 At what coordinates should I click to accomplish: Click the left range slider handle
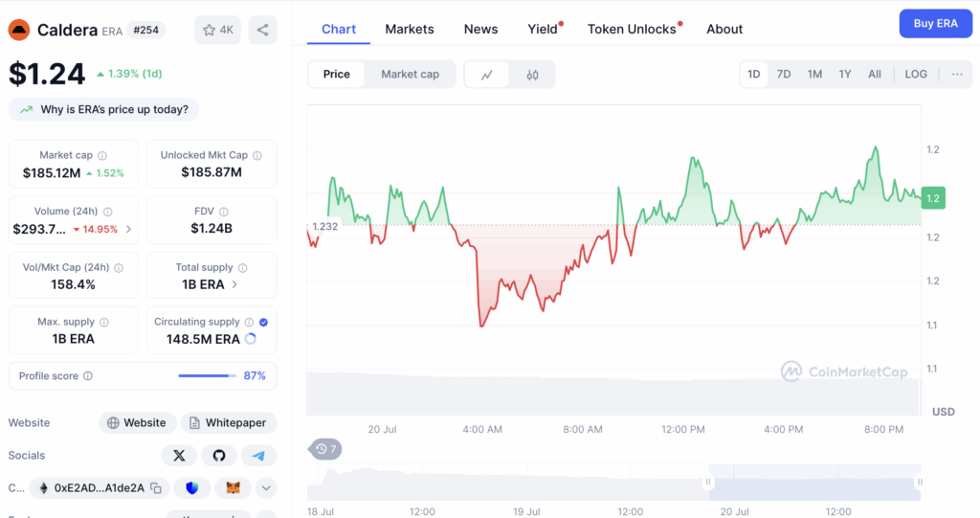(708, 482)
